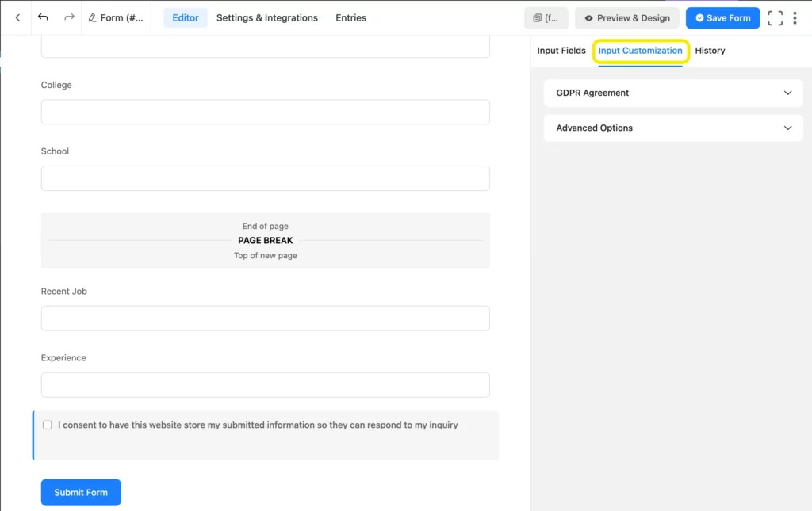Click the back arrow icon
The height and width of the screenshot is (511, 812).
click(x=17, y=17)
